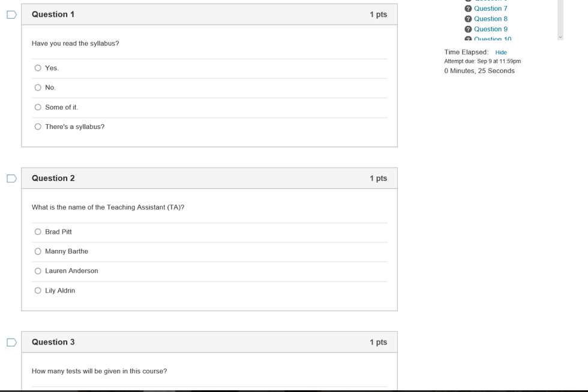588x392 pixels.
Task: Select the "Some of it." option
Action: [38, 107]
